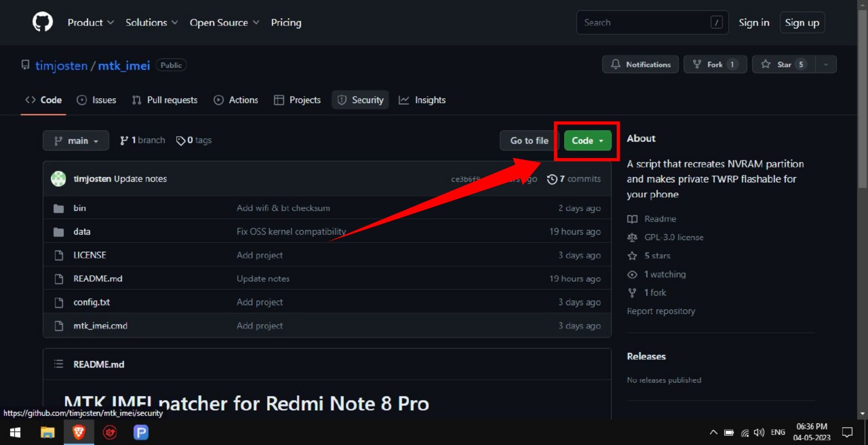Click the volume icon in system tray
This screenshot has width=868, height=445.
[759, 432]
